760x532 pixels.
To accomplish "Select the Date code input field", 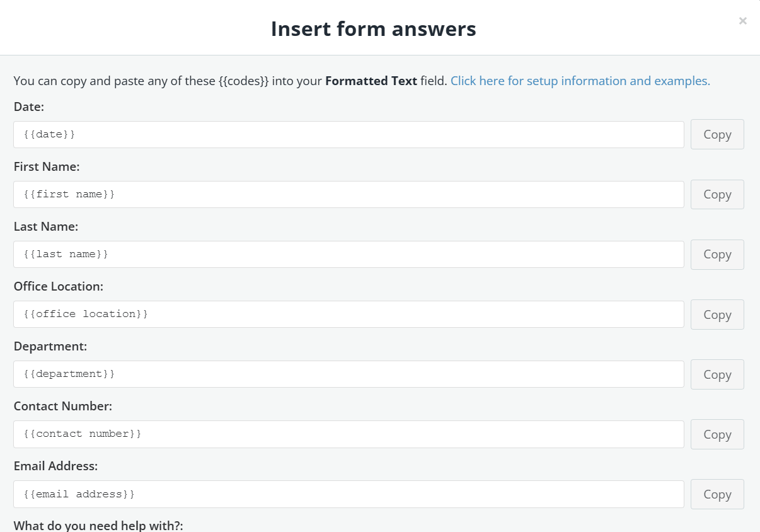I will tap(348, 134).
